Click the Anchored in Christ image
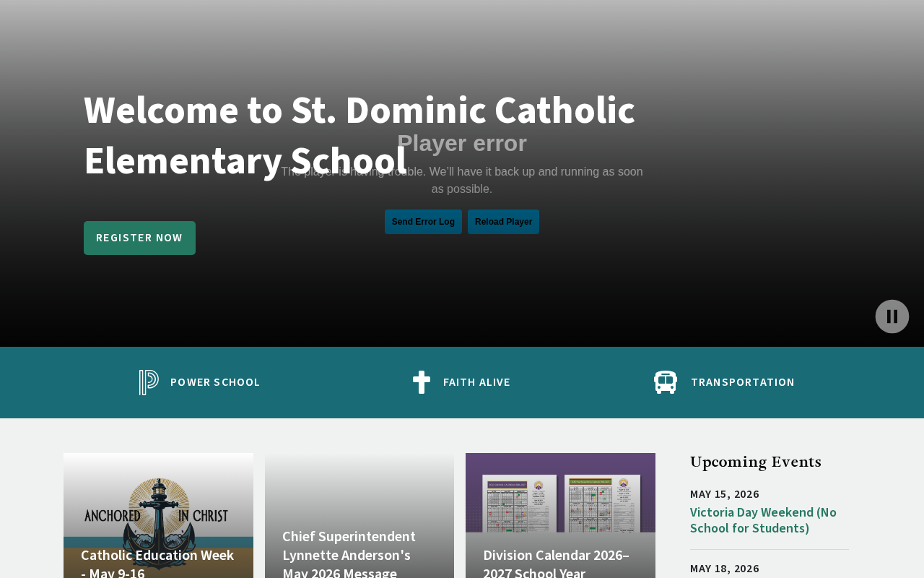 (158, 515)
